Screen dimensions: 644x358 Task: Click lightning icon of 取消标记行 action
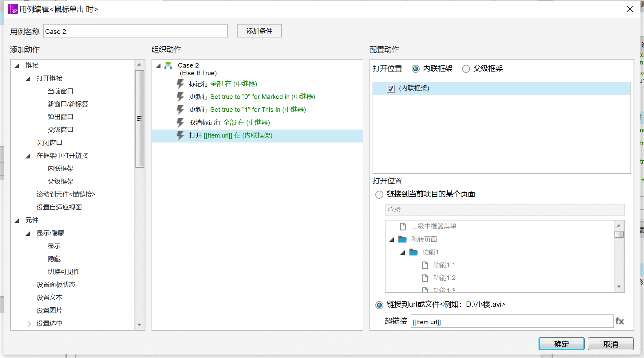180,123
